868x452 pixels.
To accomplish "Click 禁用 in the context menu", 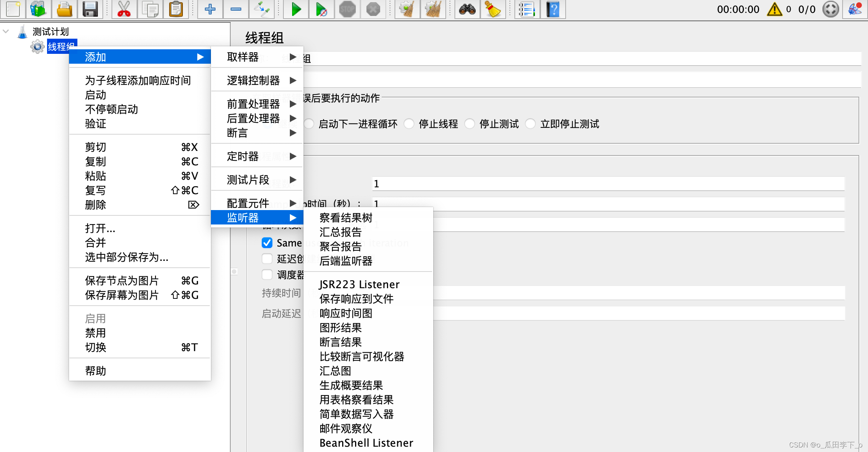I will 96,333.
